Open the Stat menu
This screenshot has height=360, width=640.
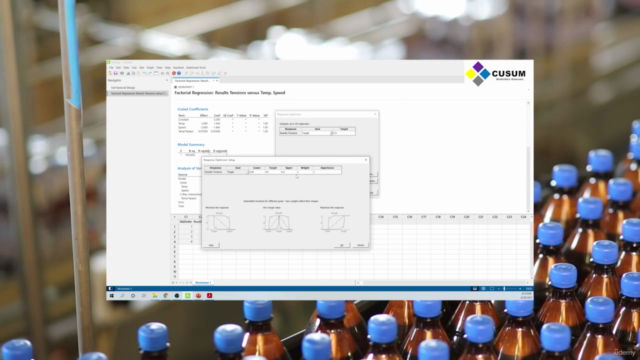pyautogui.click(x=142, y=68)
